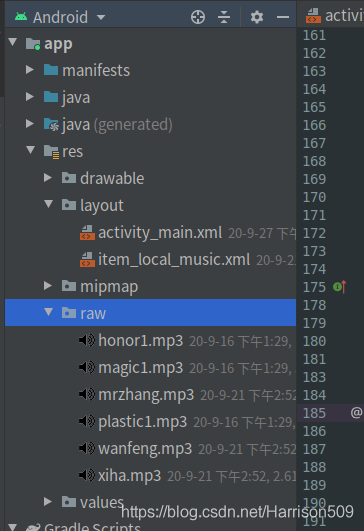364x531 pixels.
Task: Click the values folder icon
Action: pyautogui.click(x=69, y=502)
